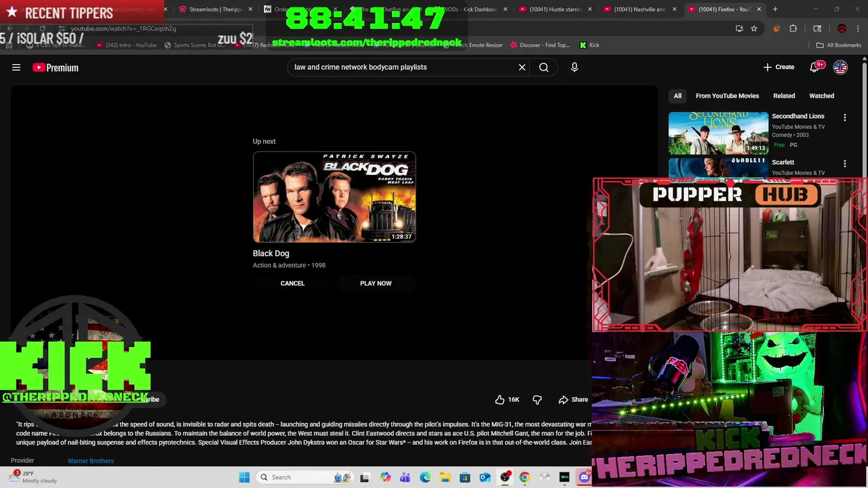The height and width of the screenshot is (488, 868).
Task: Open the Secondhand Lions thumbnail
Action: [x=718, y=133]
